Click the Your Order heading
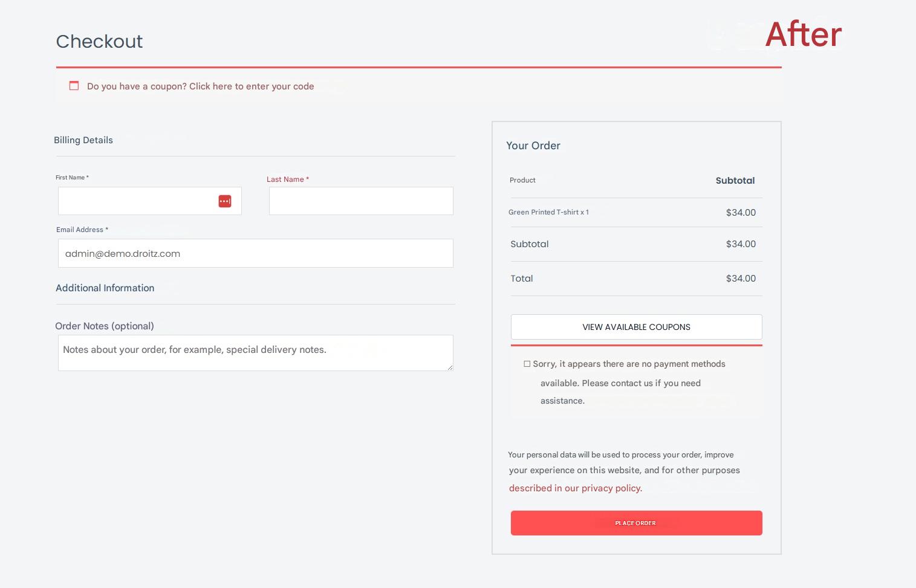This screenshot has height=588, width=916. (x=533, y=146)
